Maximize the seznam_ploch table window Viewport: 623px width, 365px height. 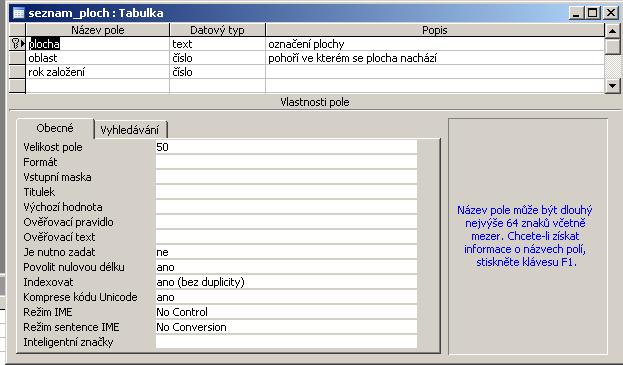(x=592, y=13)
